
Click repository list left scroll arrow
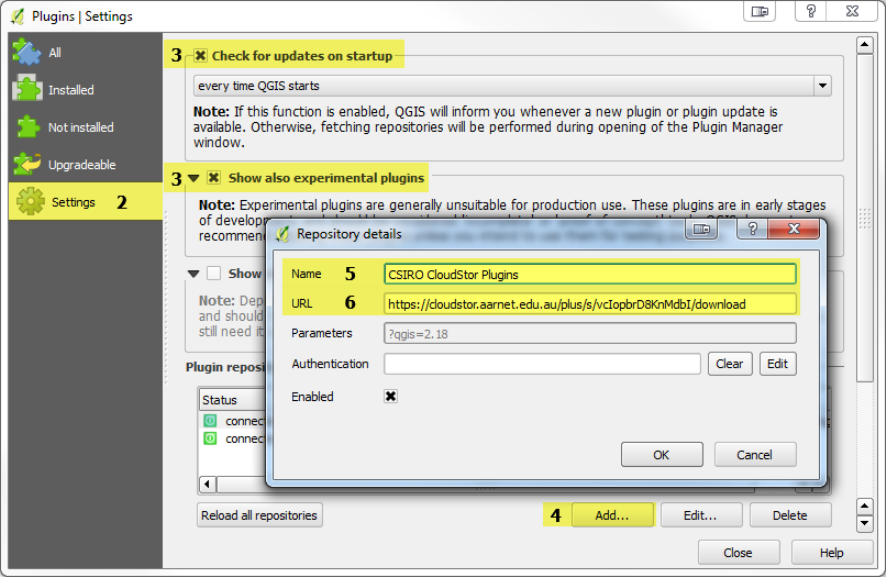[207, 484]
